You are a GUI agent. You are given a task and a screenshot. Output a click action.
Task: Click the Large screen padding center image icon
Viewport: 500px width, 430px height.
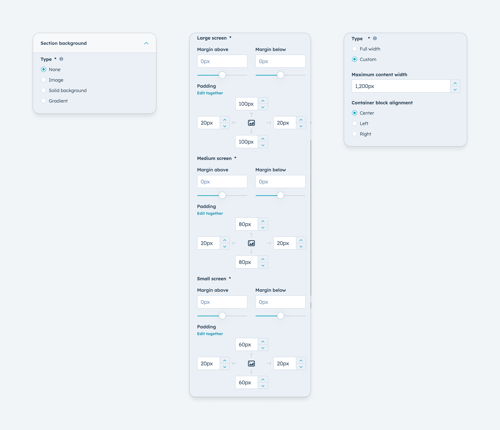point(251,123)
